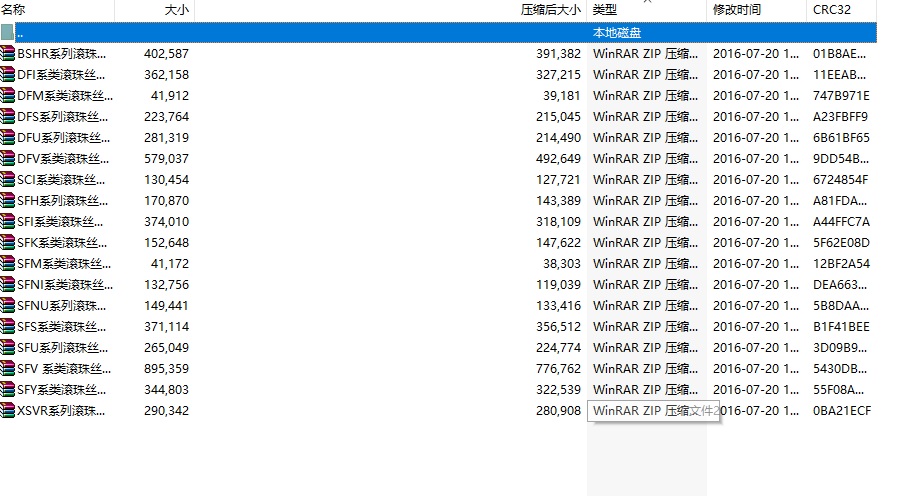The width and height of the screenshot is (905, 496).
Task: Sort by the 大小 column header
Action: [155, 10]
